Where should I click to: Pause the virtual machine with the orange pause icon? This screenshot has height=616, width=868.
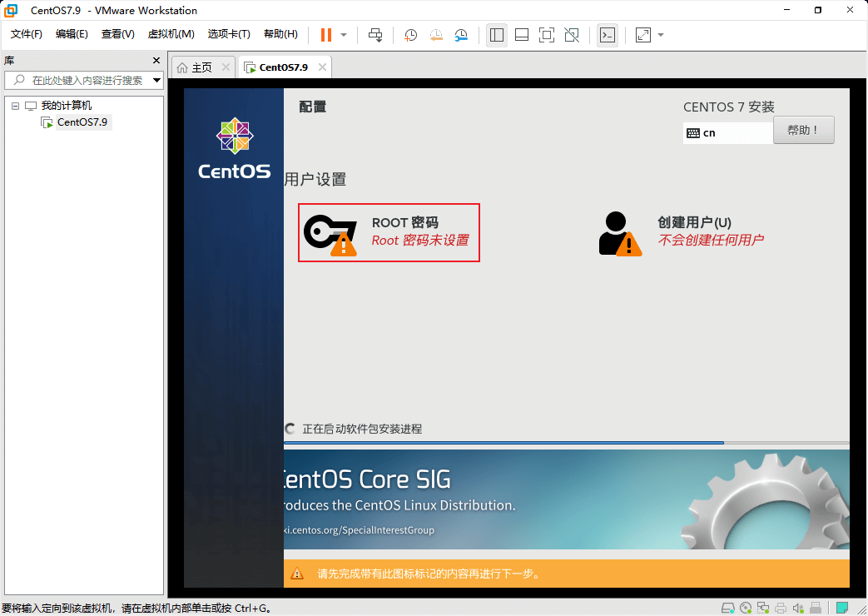tap(326, 35)
